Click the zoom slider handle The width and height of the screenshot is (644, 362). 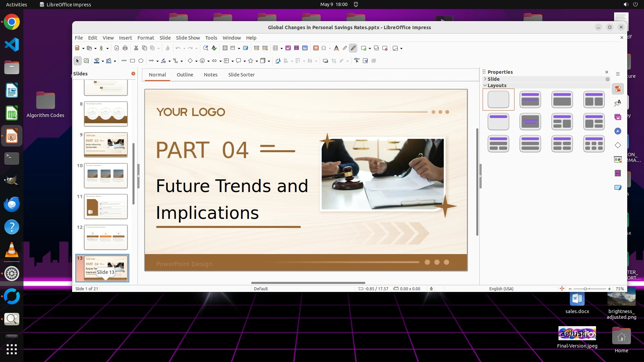(x=585, y=289)
